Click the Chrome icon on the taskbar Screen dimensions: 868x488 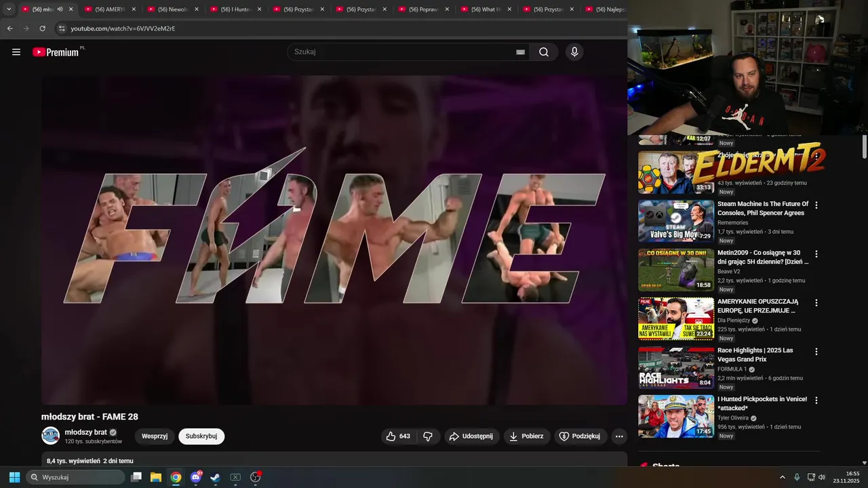click(176, 477)
